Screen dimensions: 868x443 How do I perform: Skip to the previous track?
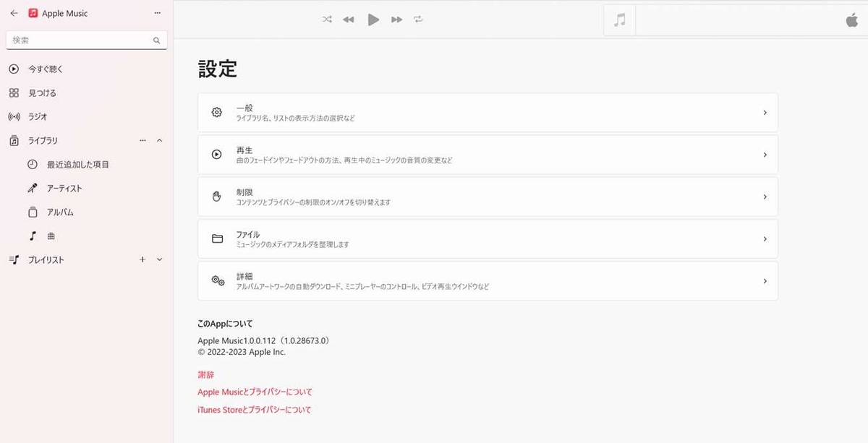349,20
